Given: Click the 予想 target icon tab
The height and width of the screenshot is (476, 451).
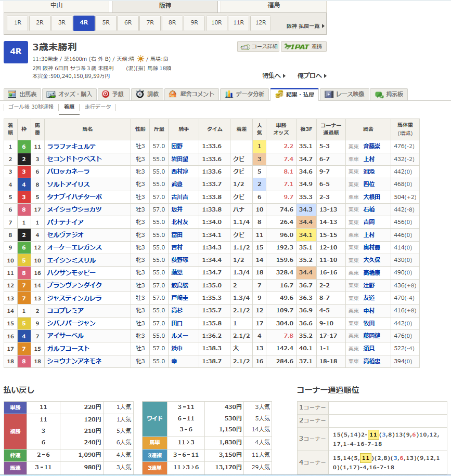Looking at the screenshot, I should click(x=106, y=95).
